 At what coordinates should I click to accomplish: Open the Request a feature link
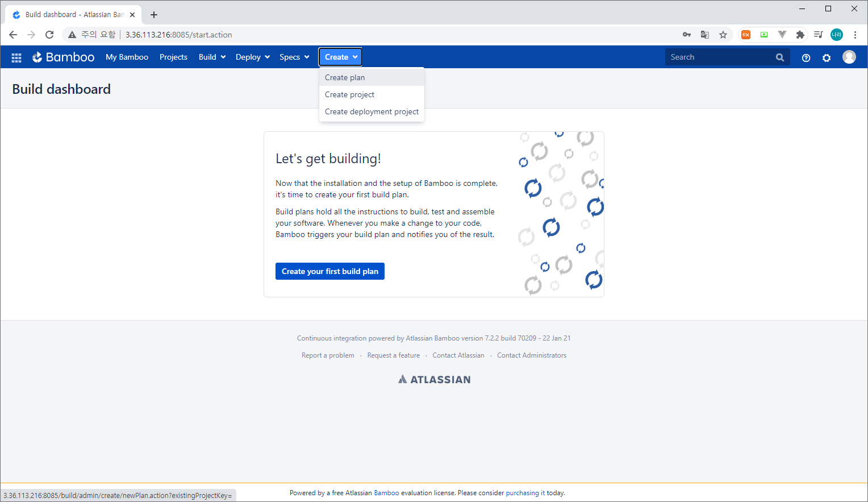(x=394, y=355)
